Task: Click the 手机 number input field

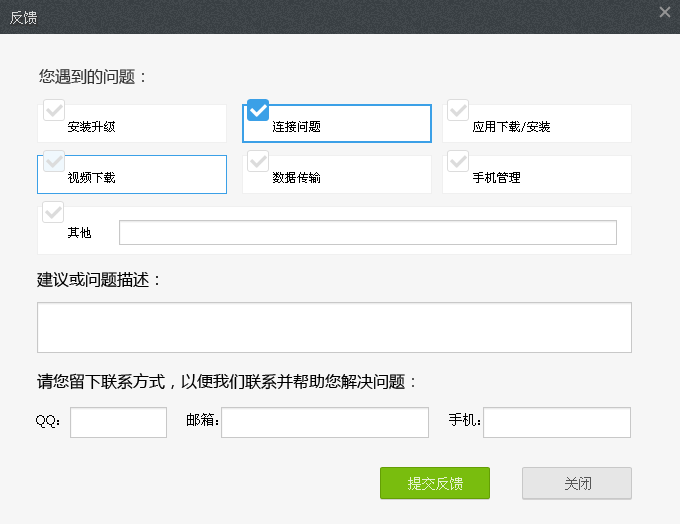Action: point(556,422)
